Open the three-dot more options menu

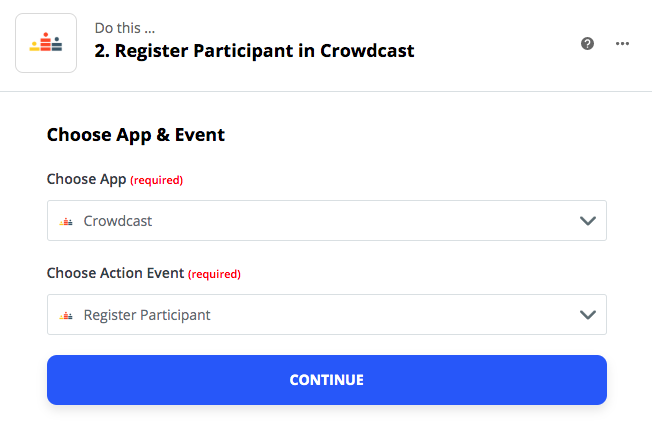click(622, 43)
